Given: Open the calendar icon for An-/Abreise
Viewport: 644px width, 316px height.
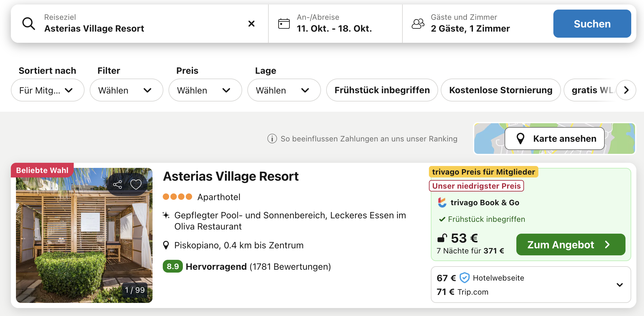Looking at the screenshot, I should (284, 24).
